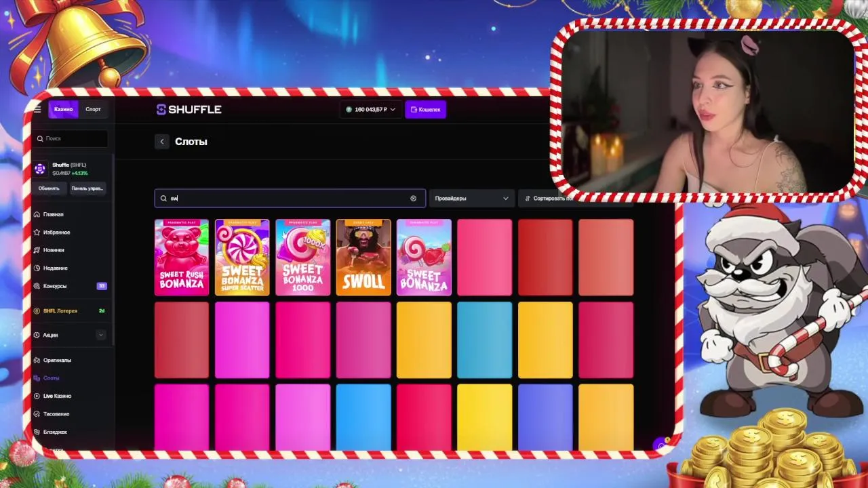Image resolution: width=868 pixels, height=488 pixels.
Task: Click the +4.13% price change text
Action: pyautogui.click(x=79, y=174)
